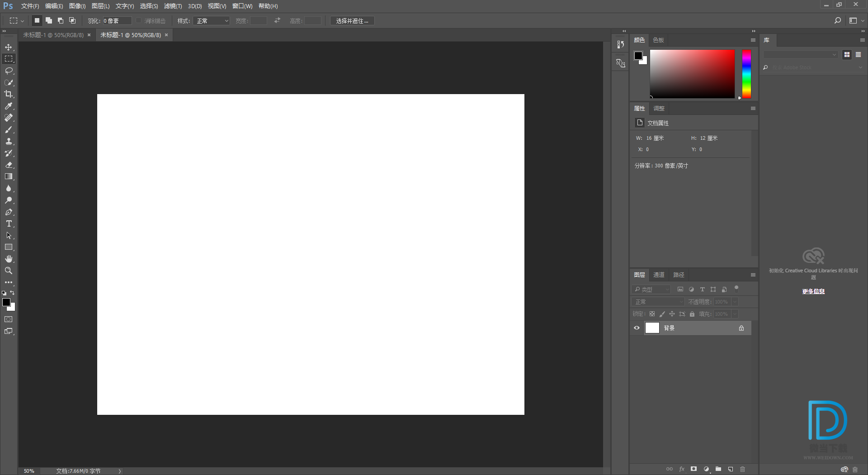This screenshot has height=475, width=868.
Task: Select the Hand tool
Action: (9, 259)
